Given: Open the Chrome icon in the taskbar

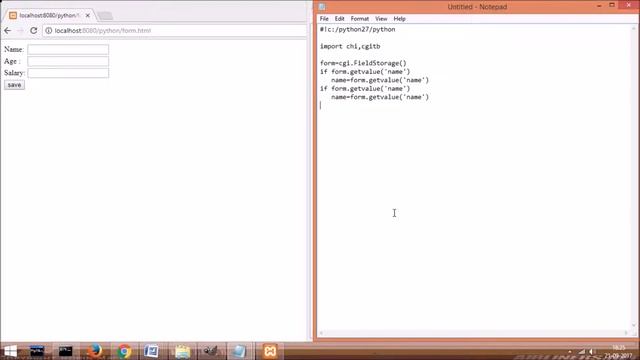Looking at the screenshot, I should (124, 351).
